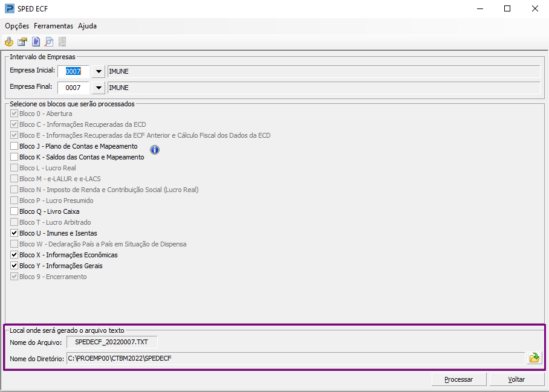549x392 pixels.
Task: Click the 'Nome do Diretório:' label
Action: coord(37,359)
